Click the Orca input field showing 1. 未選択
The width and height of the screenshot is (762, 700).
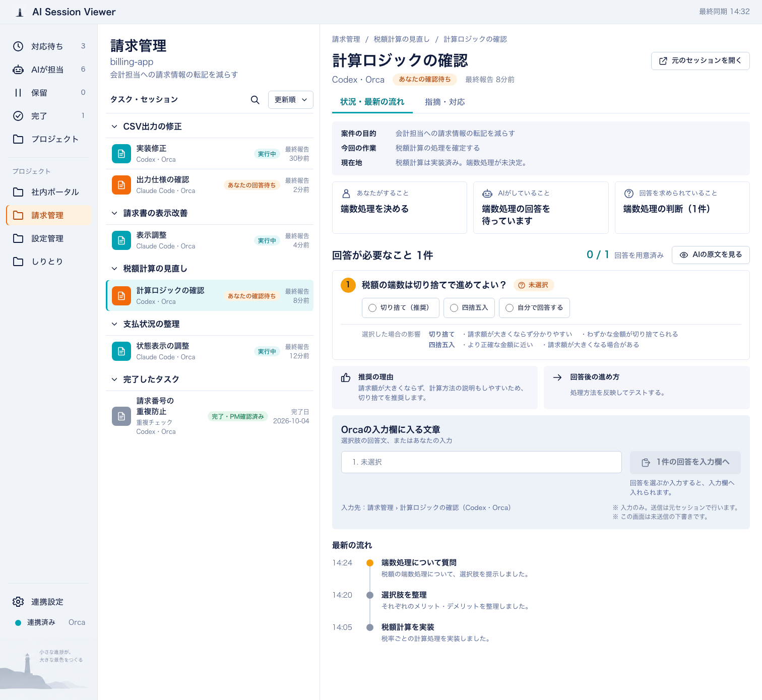tap(481, 462)
